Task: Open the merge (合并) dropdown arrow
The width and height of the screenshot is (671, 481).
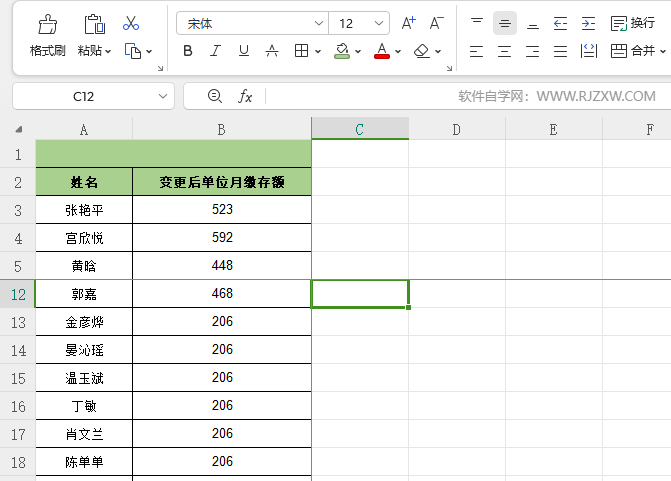Action: (663, 51)
